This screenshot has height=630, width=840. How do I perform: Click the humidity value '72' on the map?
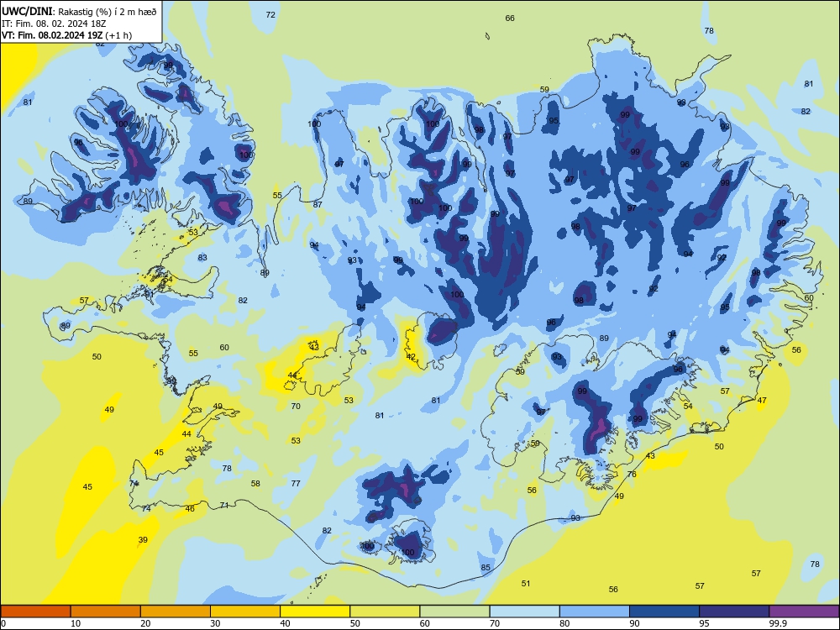point(270,15)
